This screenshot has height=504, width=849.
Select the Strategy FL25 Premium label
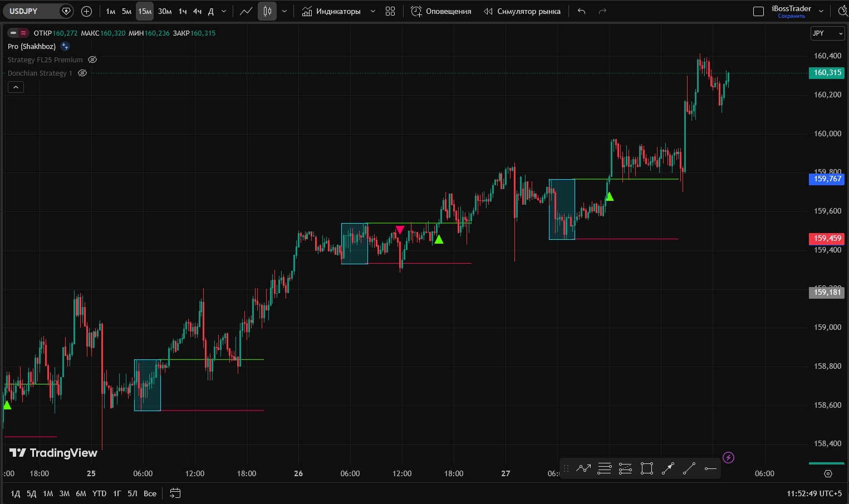[x=45, y=60]
